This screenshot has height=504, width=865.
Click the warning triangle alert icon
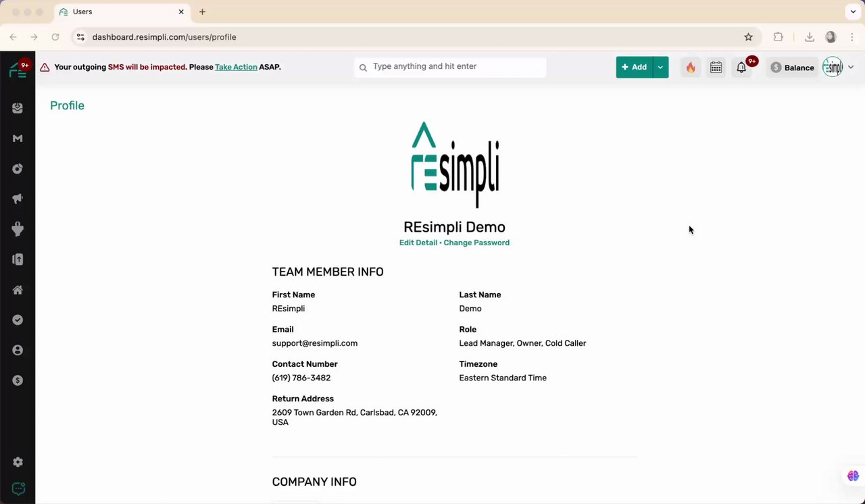click(45, 67)
